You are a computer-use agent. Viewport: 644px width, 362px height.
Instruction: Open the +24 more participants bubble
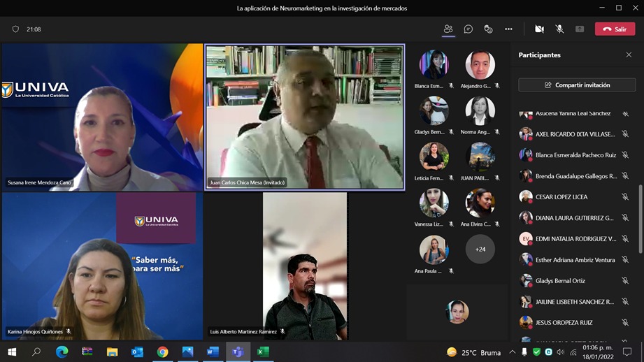pos(480,249)
